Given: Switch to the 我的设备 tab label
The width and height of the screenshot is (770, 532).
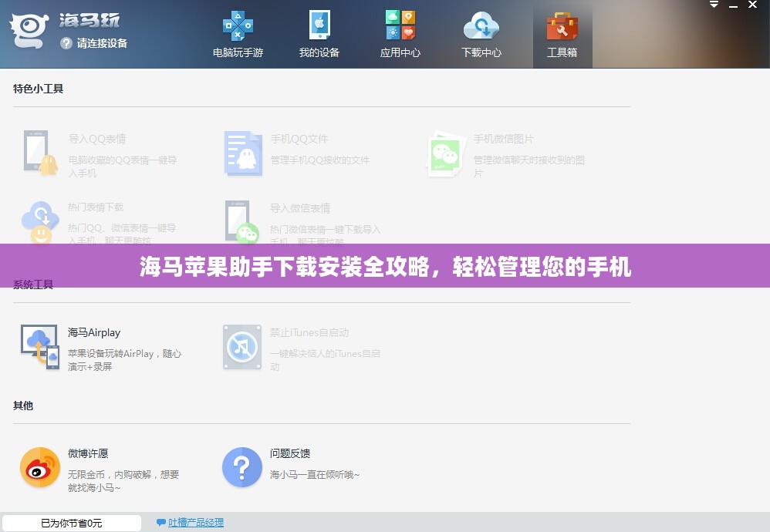Looking at the screenshot, I should [x=319, y=52].
